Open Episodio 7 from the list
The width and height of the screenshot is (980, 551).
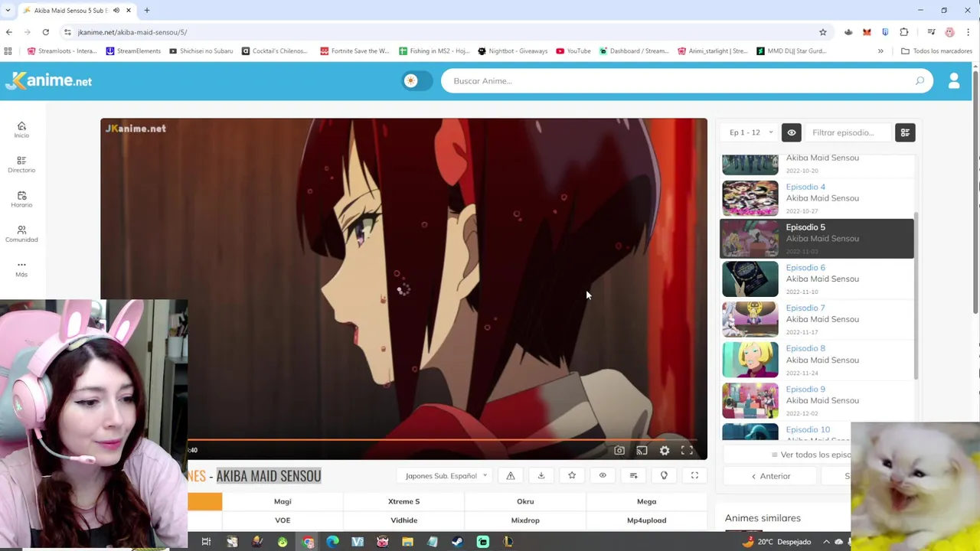click(x=817, y=319)
